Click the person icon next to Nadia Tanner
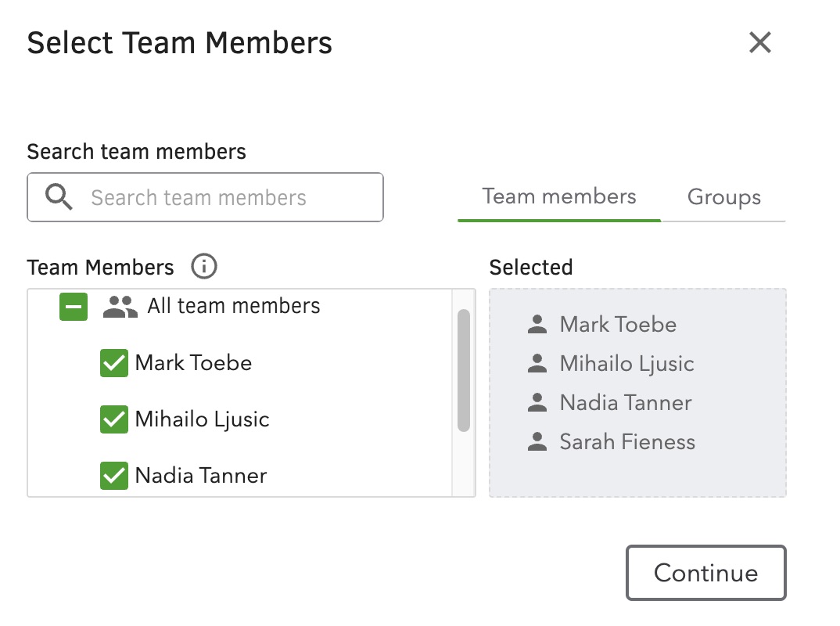The width and height of the screenshot is (840, 626). click(537, 402)
